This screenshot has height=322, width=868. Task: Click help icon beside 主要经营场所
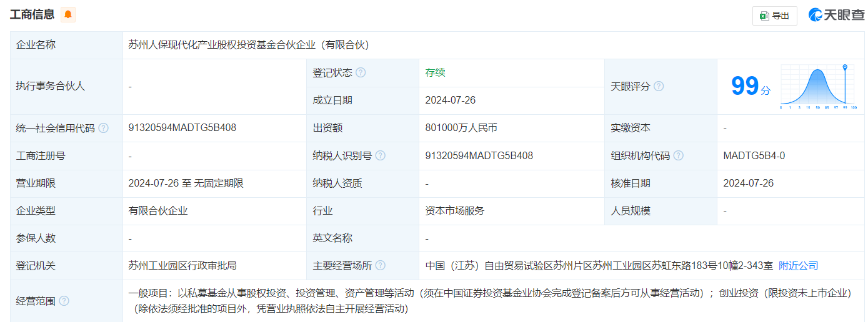point(380,266)
